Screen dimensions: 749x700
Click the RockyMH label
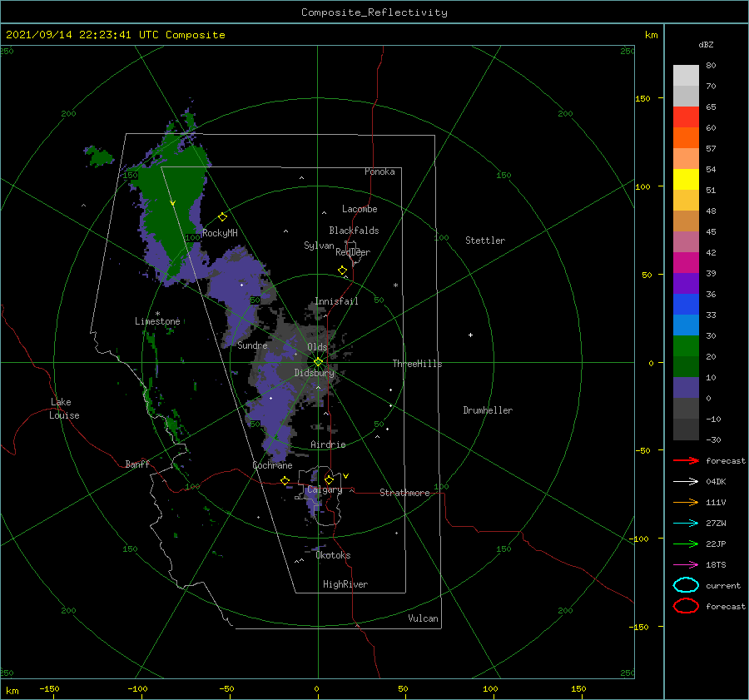[220, 233]
